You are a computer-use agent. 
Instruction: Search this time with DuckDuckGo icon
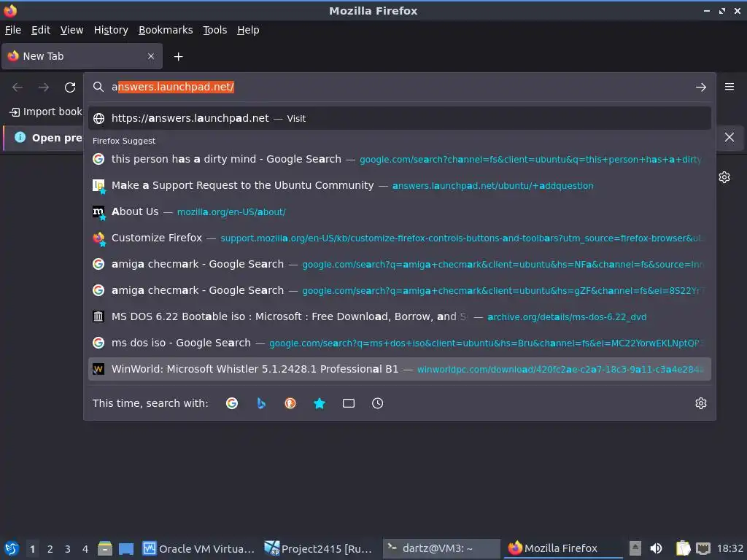[290, 403]
